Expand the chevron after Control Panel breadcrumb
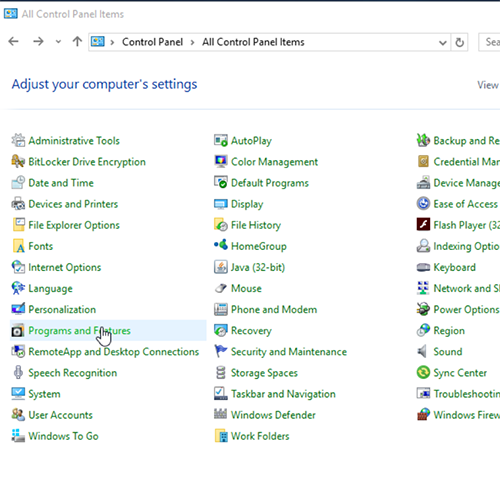 pyautogui.click(x=192, y=42)
